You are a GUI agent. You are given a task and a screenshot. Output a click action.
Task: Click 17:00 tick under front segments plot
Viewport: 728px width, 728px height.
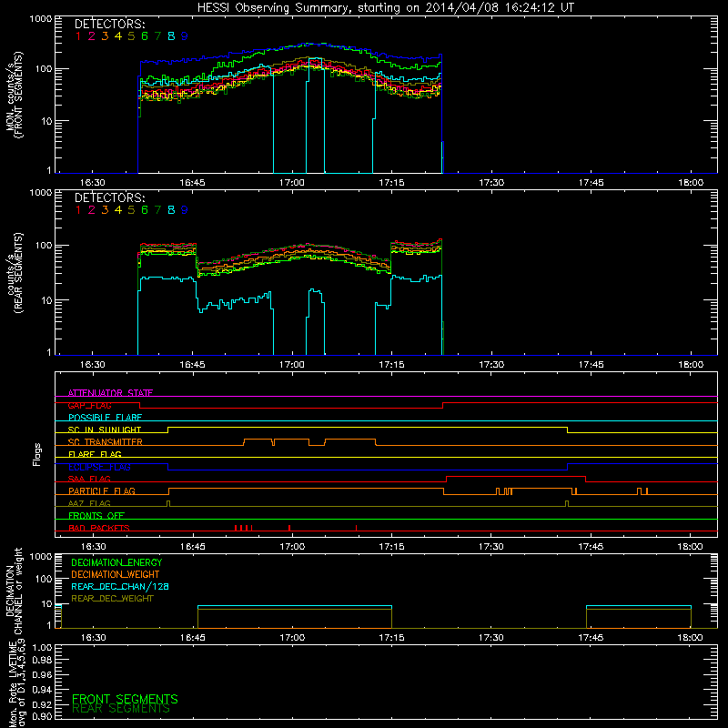click(x=292, y=183)
